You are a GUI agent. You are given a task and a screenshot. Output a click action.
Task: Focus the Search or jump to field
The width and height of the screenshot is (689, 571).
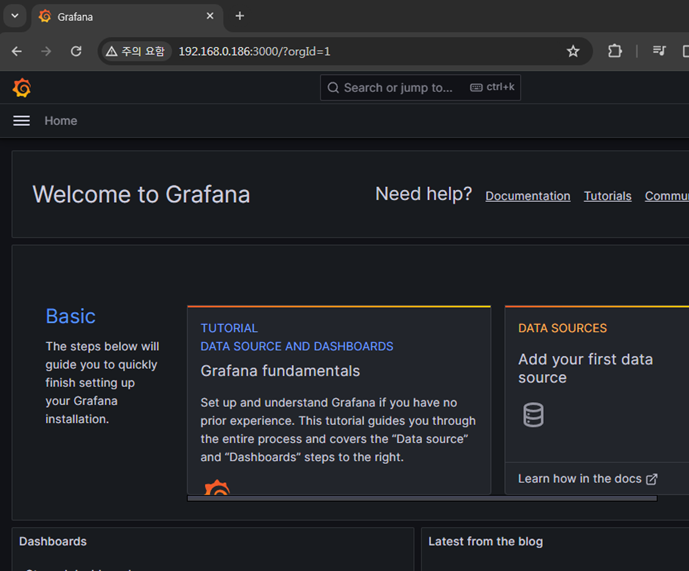421,87
